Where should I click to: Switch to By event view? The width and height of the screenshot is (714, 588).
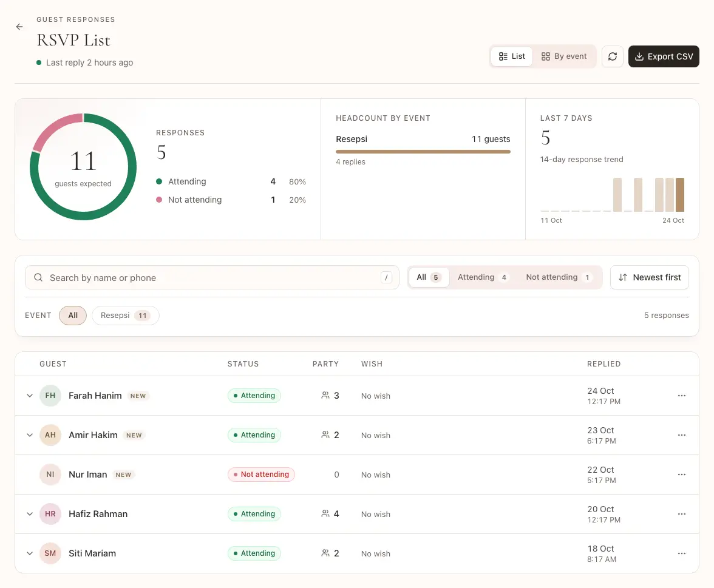[x=563, y=56]
